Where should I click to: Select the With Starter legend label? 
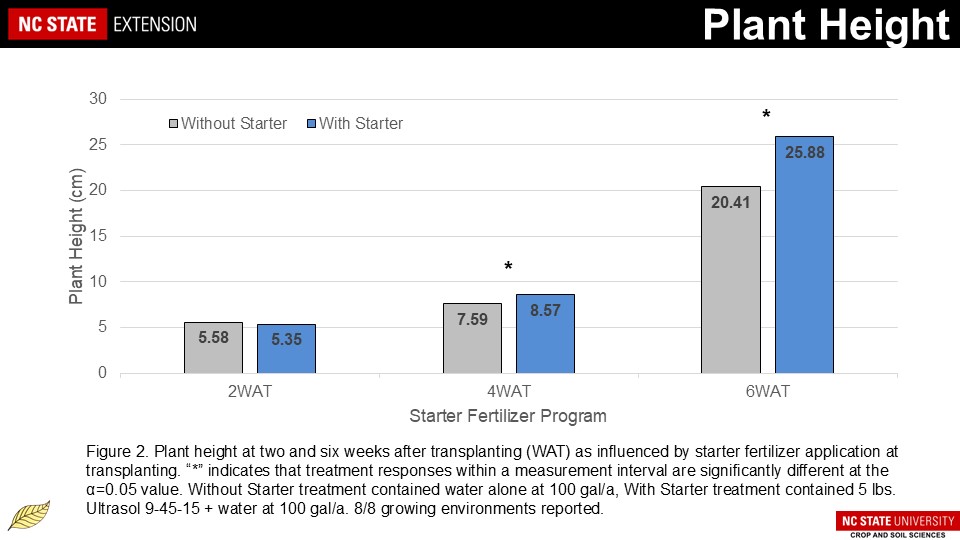[x=361, y=124]
